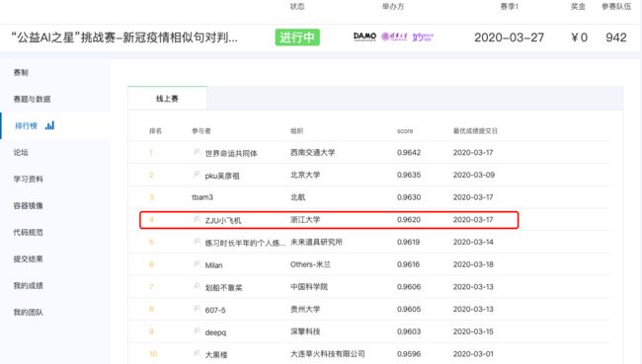Screen dimensions: 642x364
Task: Click the Tsinghua University logo in the header
Action: pyautogui.click(x=394, y=36)
